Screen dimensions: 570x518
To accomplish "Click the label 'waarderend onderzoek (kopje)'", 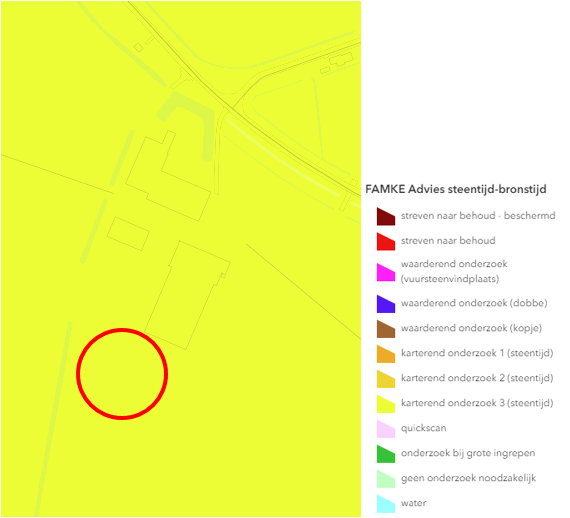I will pos(471,328).
